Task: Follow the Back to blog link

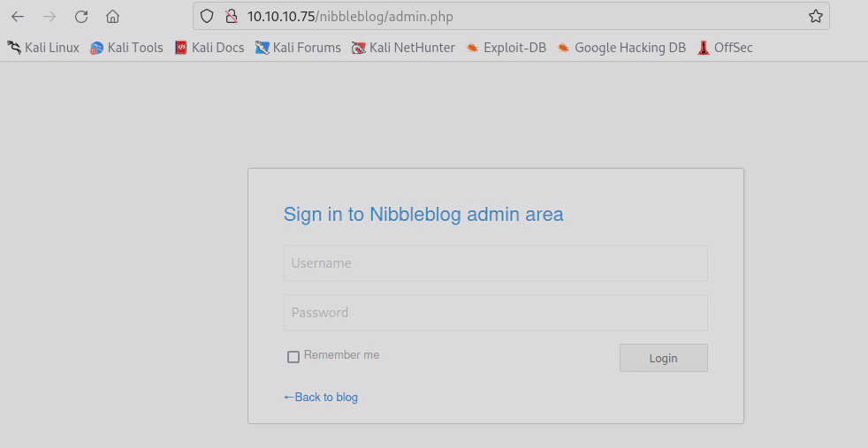Action: click(x=321, y=398)
